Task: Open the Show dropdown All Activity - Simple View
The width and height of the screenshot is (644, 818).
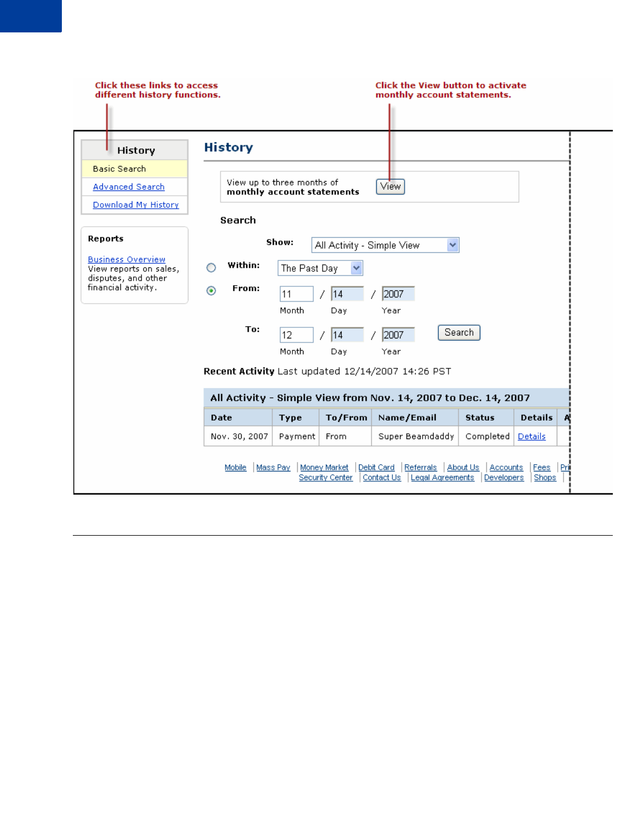Action: (385, 245)
